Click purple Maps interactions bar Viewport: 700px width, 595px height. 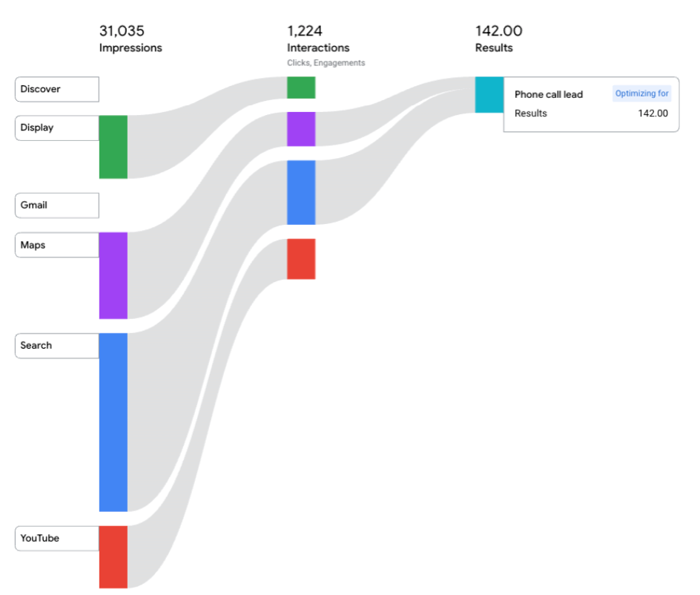coord(301,129)
